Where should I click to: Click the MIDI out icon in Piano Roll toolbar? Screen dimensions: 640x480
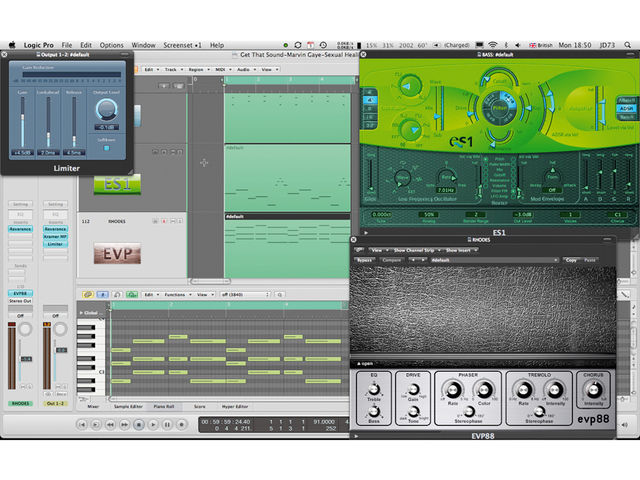click(x=117, y=294)
